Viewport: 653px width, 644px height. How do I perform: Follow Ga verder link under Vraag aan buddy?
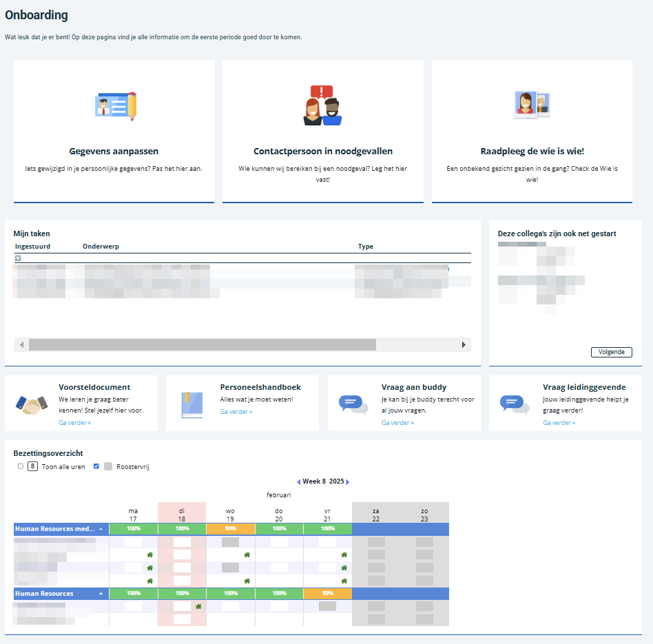(x=397, y=422)
